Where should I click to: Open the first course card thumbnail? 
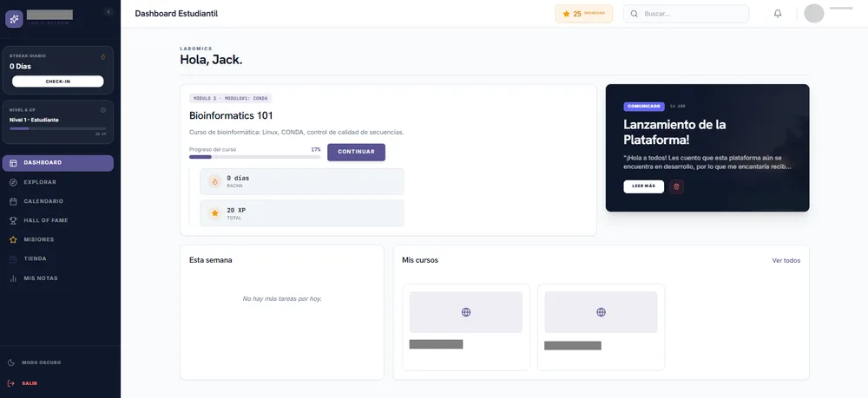[466, 312]
